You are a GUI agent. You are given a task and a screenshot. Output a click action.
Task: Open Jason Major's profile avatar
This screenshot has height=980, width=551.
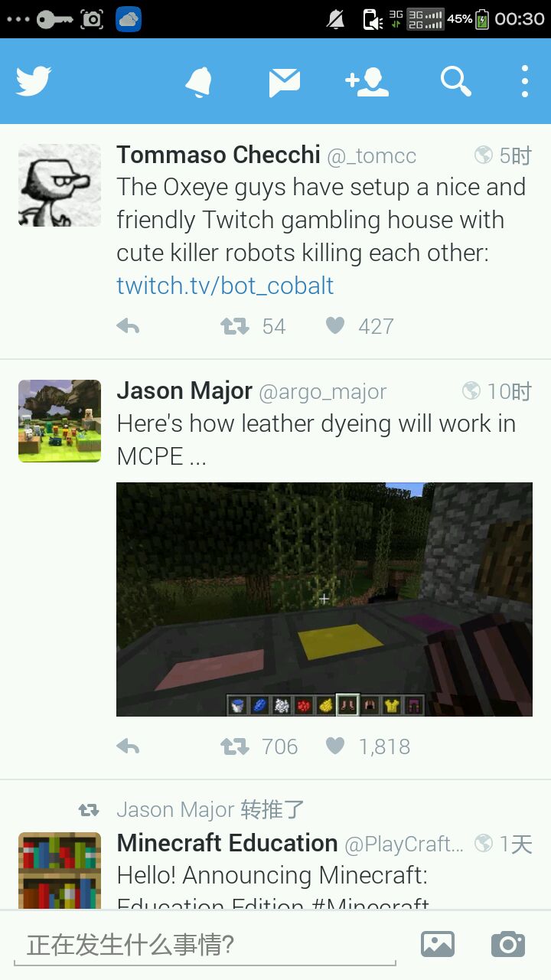pos(60,421)
